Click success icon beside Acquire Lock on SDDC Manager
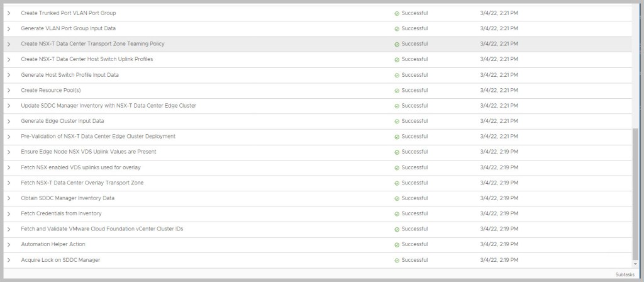The image size is (644, 282). pyautogui.click(x=397, y=260)
